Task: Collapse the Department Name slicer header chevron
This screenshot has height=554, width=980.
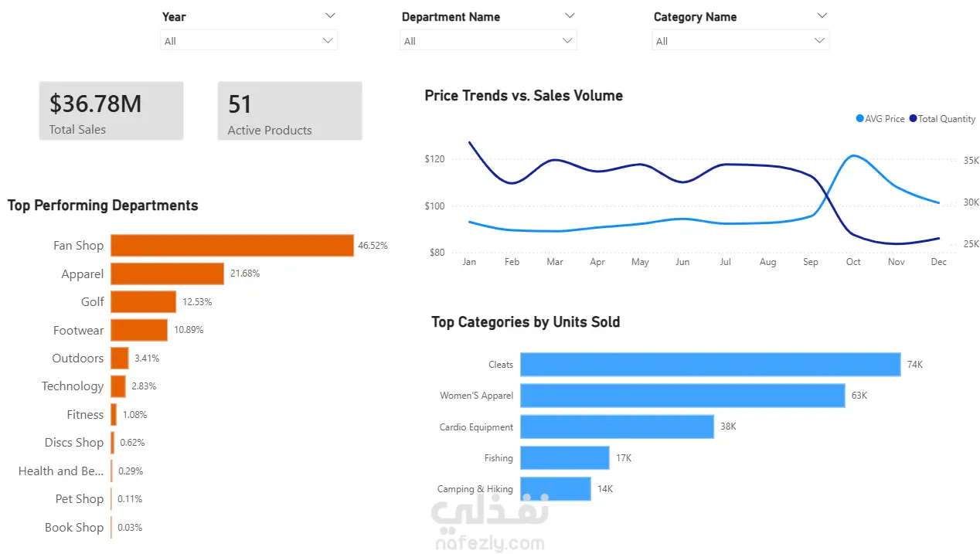Action: [570, 15]
